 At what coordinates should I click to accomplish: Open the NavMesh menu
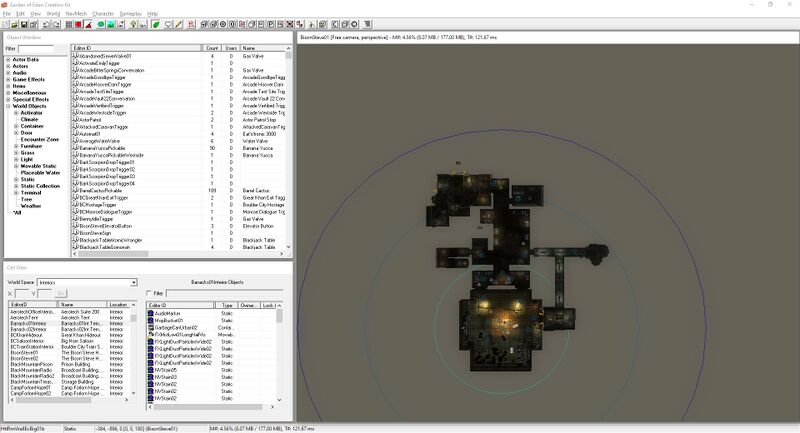pyautogui.click(x=75, y=13)
